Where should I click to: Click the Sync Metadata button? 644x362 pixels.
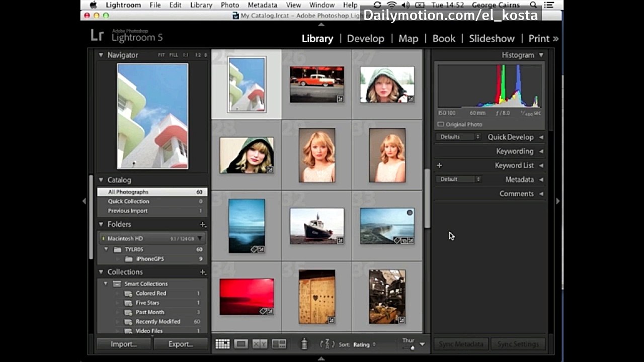[x=461, y=344]
